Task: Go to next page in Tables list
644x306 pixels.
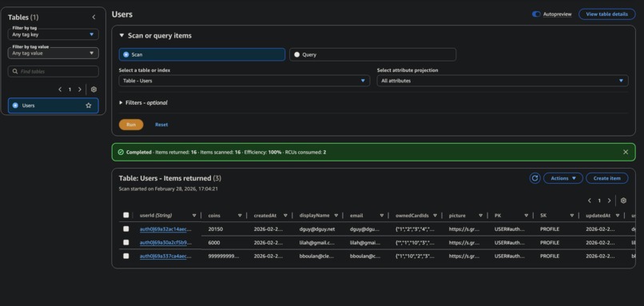Action: coord(80,89)
